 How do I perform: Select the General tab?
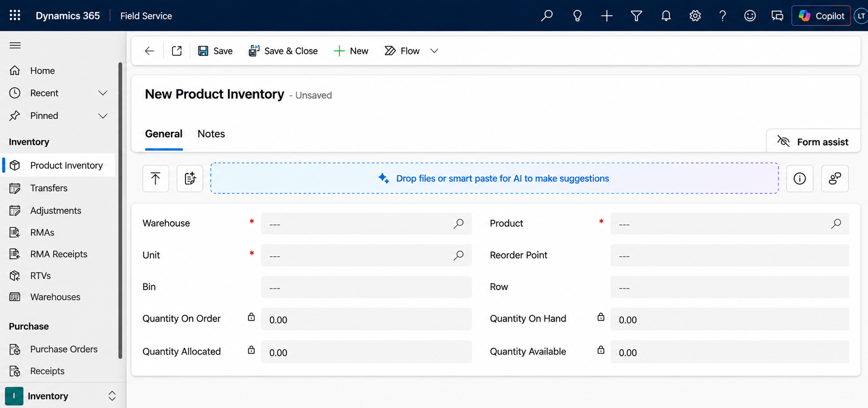164,134
